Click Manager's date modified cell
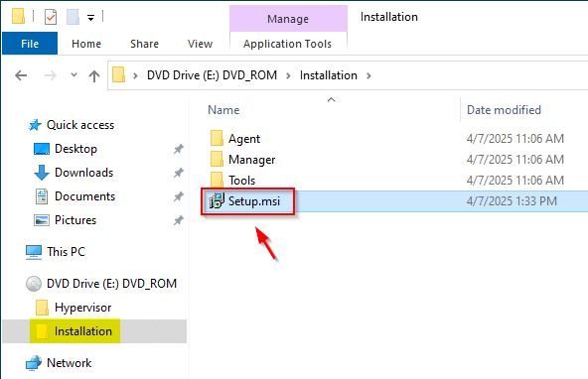The width and height of the screenshot is (588, 379). (x=514, y=160)
